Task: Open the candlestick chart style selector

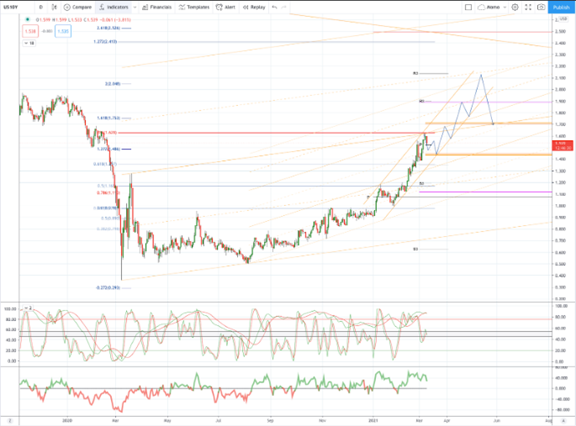Action: point(54,7)
